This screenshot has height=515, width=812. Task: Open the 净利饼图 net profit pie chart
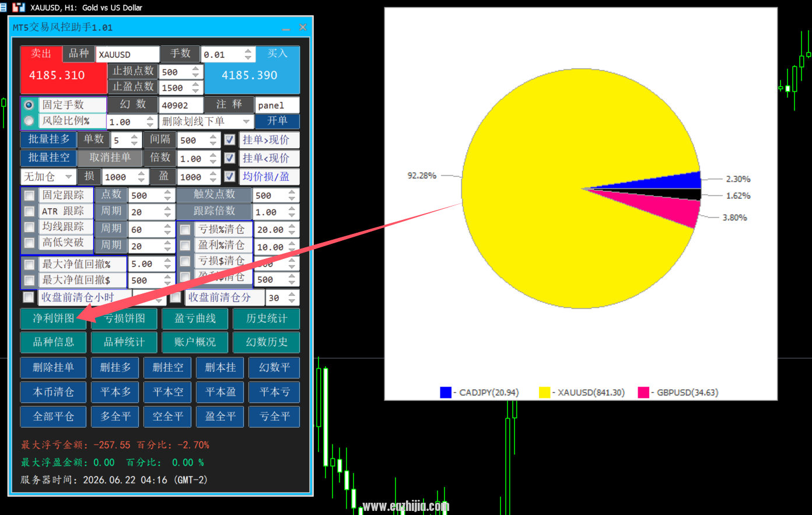coord(53,318)
